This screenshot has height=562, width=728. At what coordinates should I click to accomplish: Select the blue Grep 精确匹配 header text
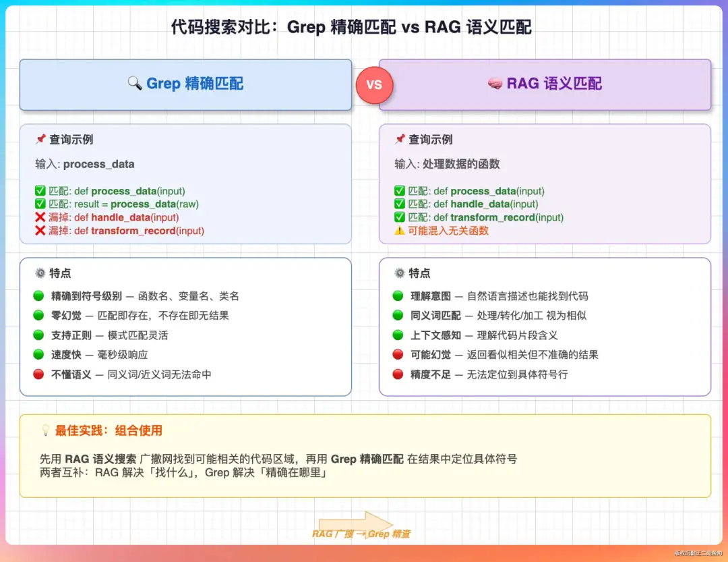point(195,84)
